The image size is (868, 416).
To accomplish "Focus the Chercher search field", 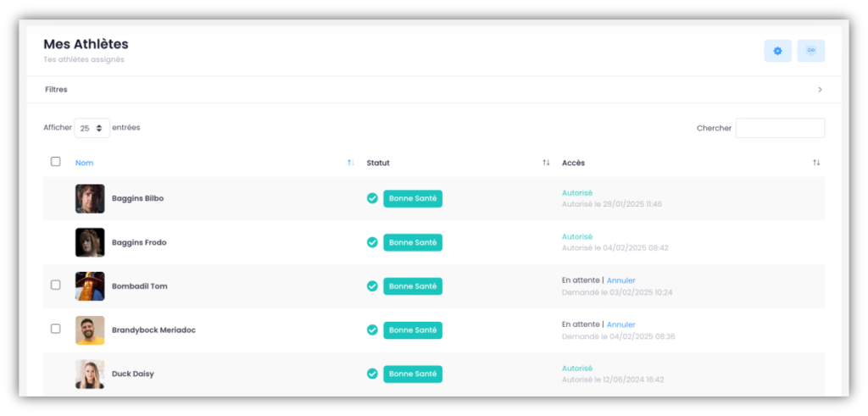I will click(780, 128).
